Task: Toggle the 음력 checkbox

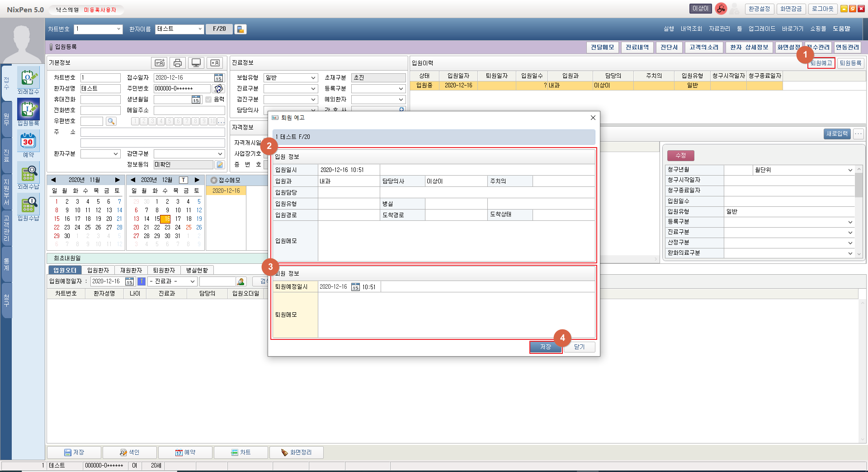Action: [208, 100]
